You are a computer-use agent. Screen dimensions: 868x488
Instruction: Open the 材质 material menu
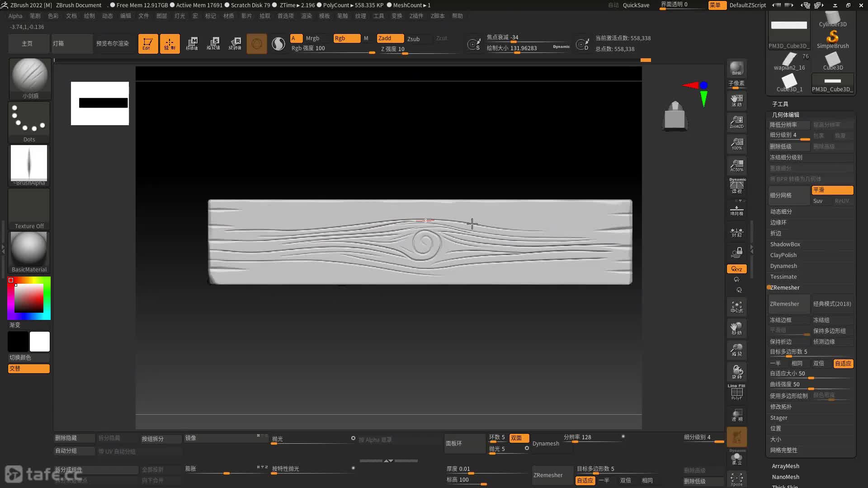[229, 16]
